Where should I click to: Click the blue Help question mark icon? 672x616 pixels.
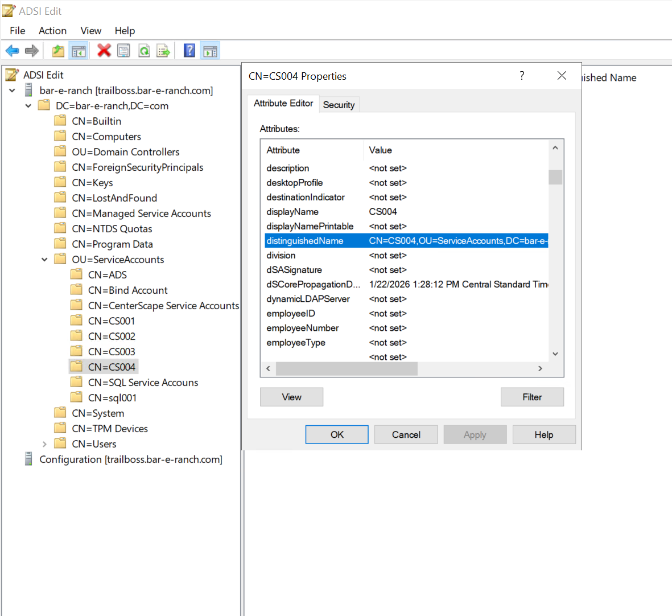click(189, 51)
